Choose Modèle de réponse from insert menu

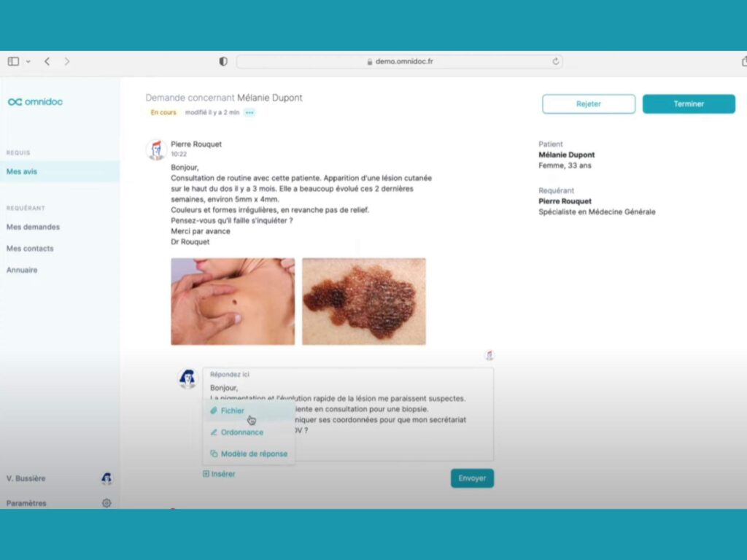coord(249,454)
